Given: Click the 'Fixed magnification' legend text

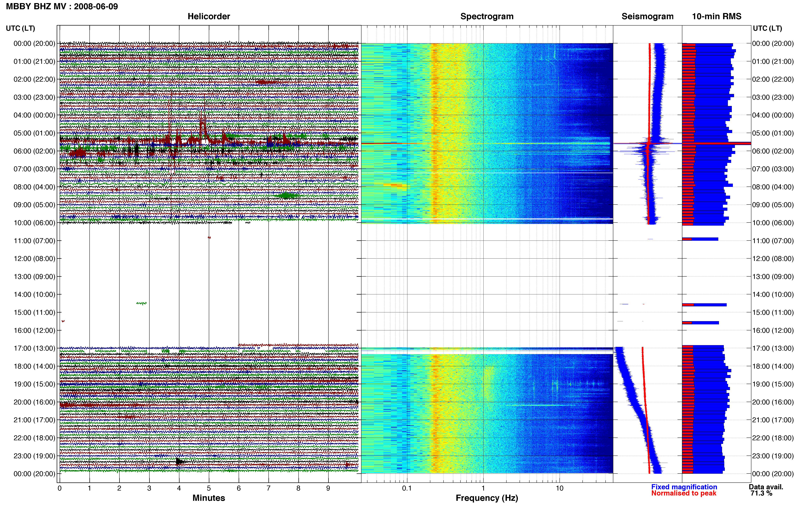Looking at the screenshot, I should pos(684,487).
